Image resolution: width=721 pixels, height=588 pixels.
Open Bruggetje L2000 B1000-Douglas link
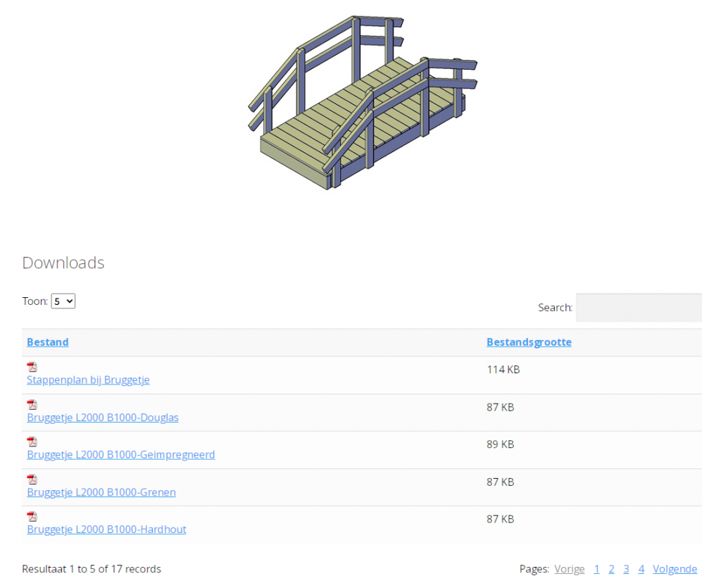[103, 418]
